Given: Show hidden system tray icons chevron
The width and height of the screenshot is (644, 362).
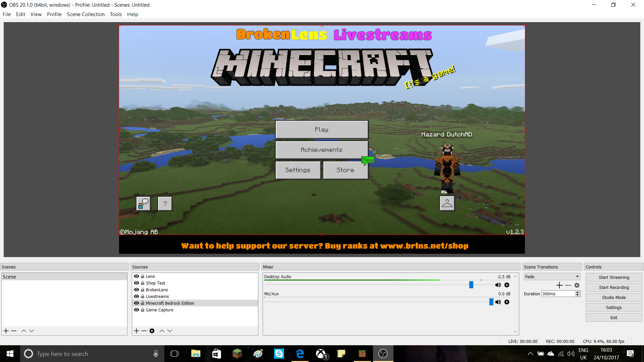Looking at the screenshot, I should click(x=531, y=354).
